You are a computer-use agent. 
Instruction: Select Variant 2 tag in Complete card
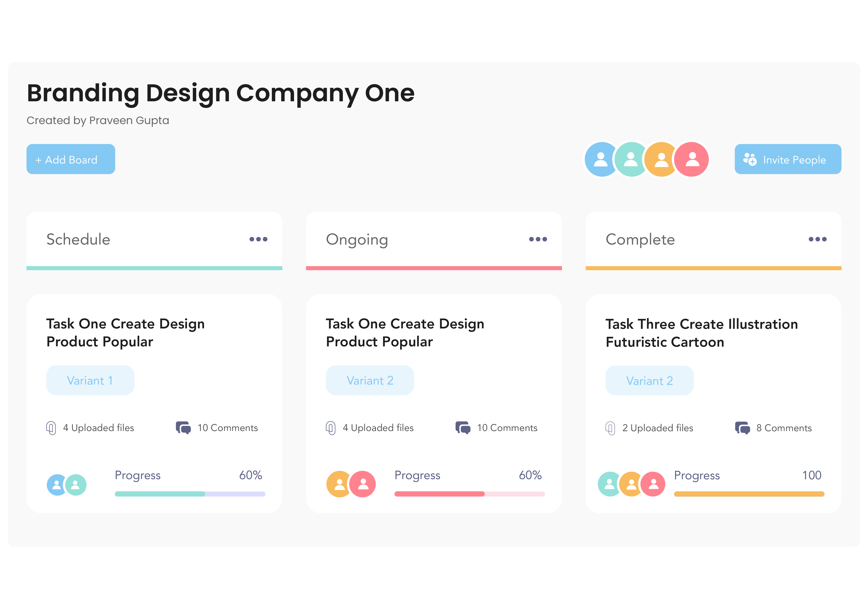649,381
